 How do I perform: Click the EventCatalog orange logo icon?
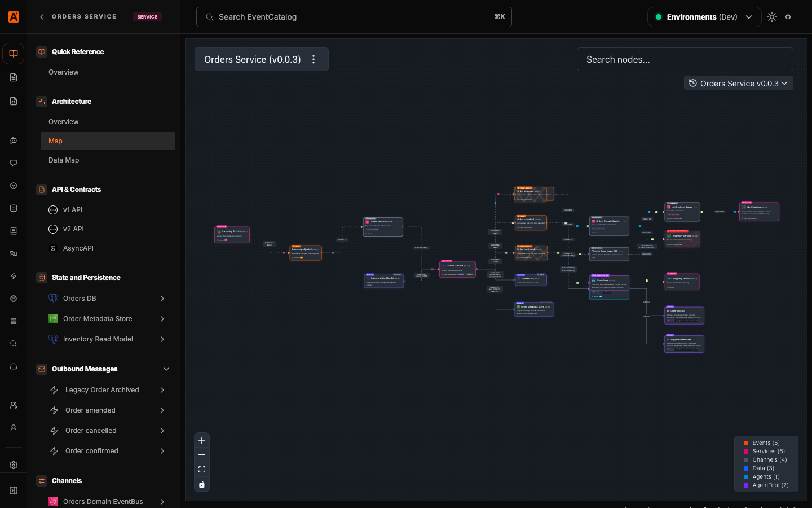pos(14,17)
